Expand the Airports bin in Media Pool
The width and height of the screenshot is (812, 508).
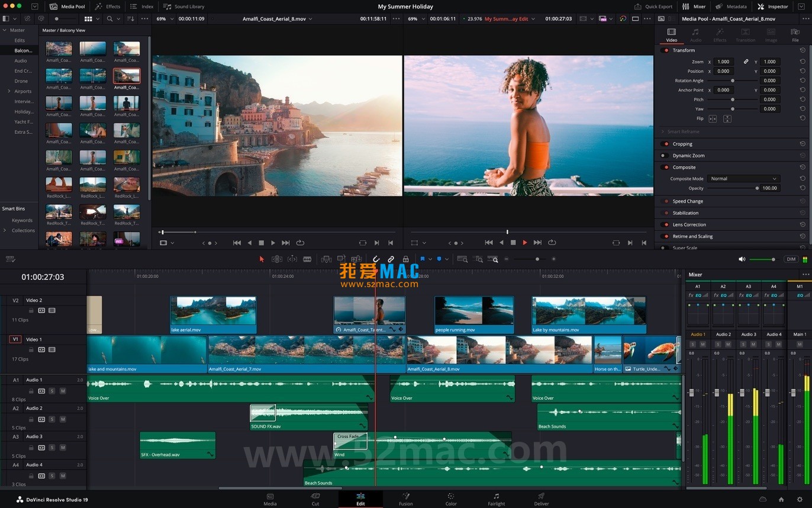pyautogui.click(x=8, y=91)
